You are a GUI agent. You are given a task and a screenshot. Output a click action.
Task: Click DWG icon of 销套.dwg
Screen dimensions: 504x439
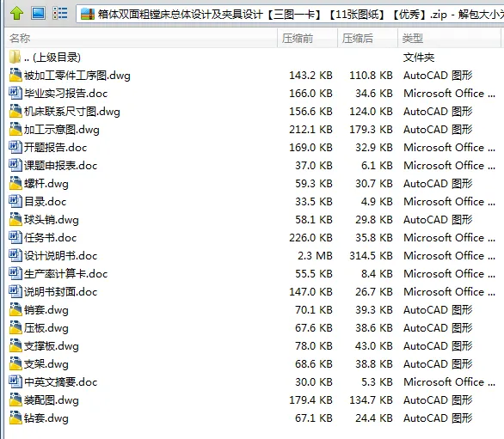[15, 309]
